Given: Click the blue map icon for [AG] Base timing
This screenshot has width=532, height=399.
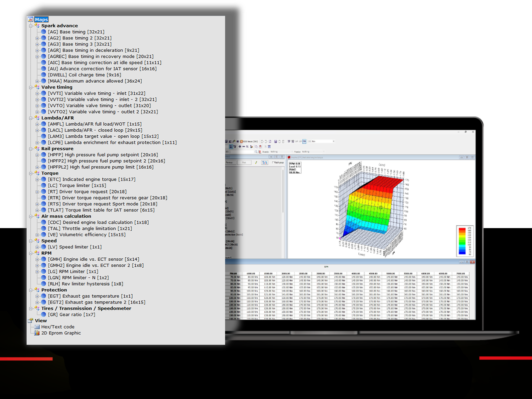Looking at the screenshot, I should point(43,32).
